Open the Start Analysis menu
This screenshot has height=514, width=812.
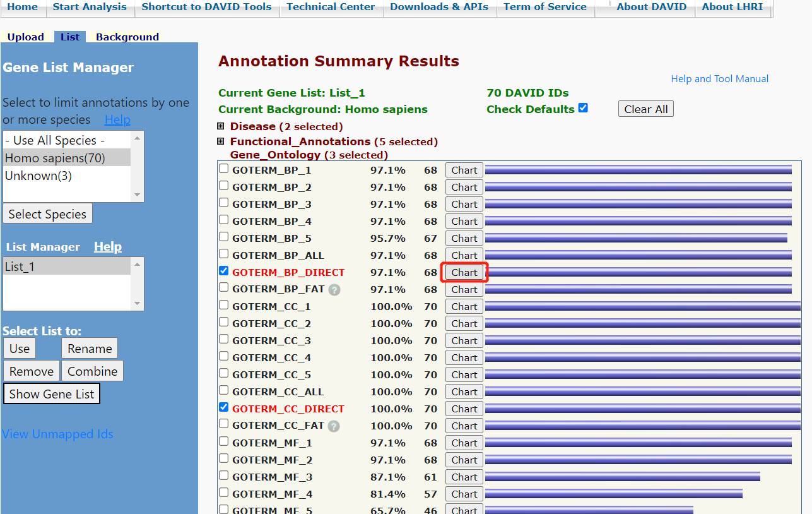[x=90, y=7]
